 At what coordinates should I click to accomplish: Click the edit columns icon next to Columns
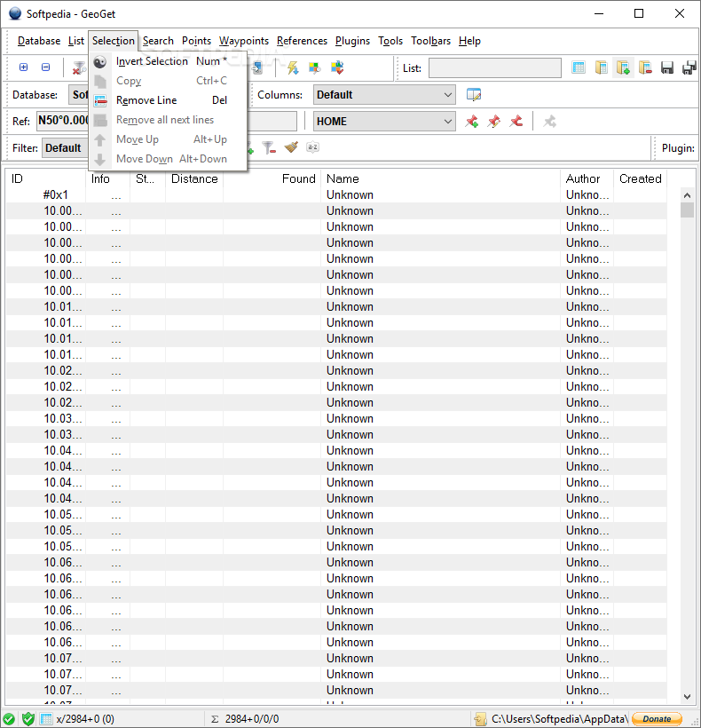(x=474, y=95)
